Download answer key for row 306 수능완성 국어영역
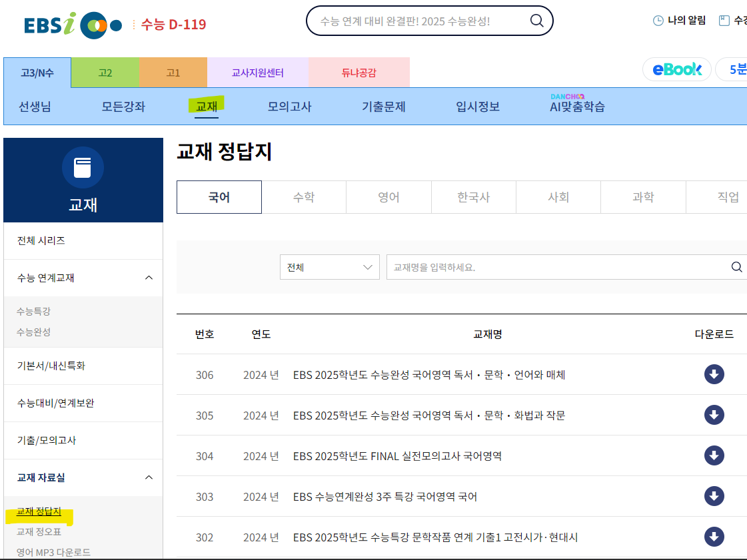Screen dimensions: 747x560 tap(714, 374)
